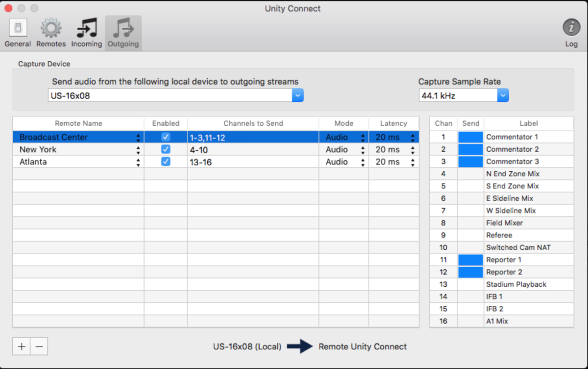Open Atlanta remote name popup

138,162
